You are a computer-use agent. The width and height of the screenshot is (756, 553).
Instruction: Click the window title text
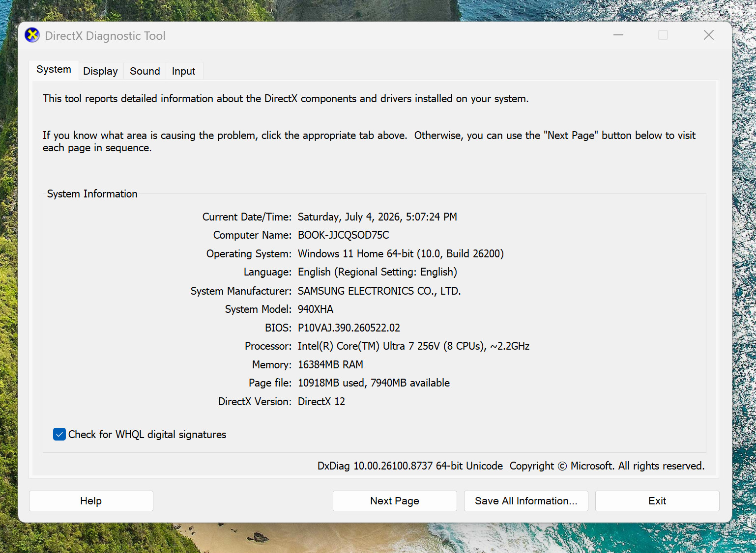[105, 36]
